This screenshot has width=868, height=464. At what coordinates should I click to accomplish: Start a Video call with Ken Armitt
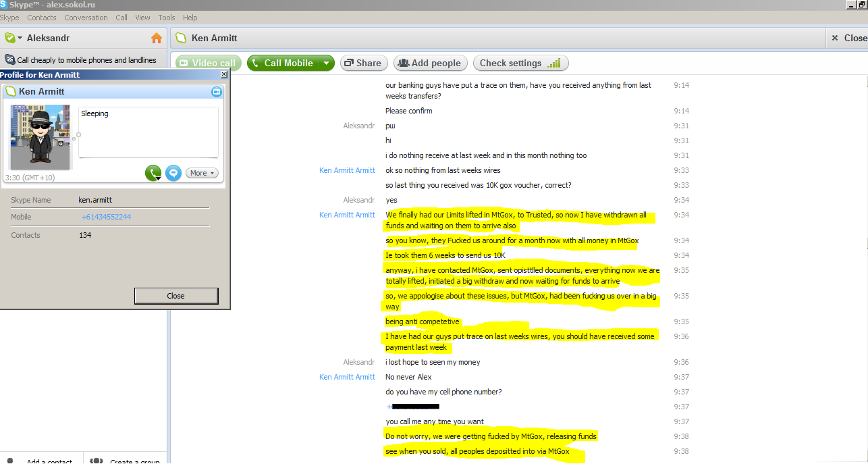[x=209, y=63]
